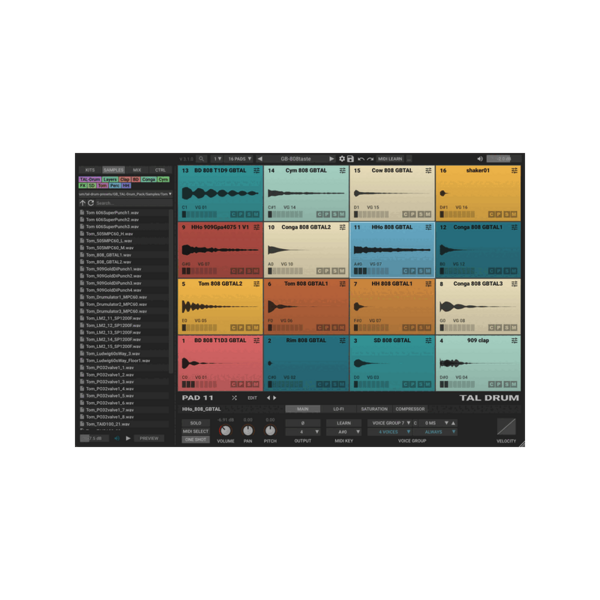
Task: Load previous preset with left arrow
Action: point(260,159)
